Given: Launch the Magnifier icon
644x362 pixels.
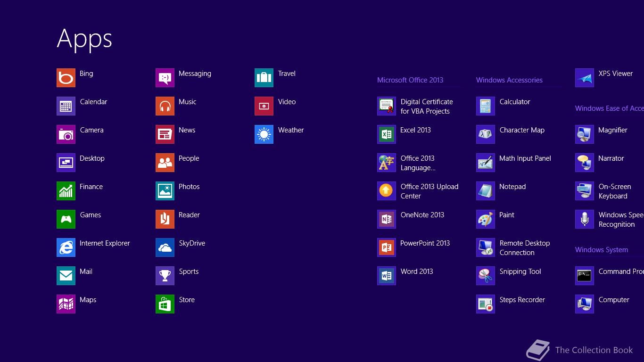Looking at the screenshot, I should (x=585, y=134).
